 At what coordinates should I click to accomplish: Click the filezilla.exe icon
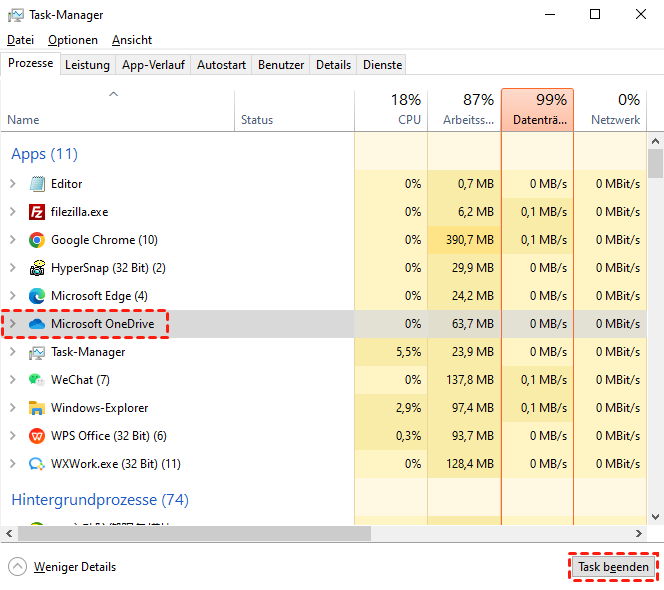click(x=37, y=212)
